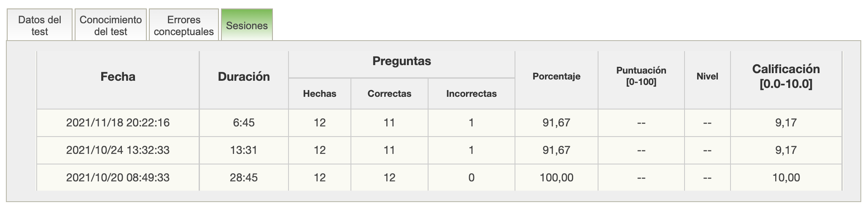Open the Datos del test tab
This screenshot has height=208, width=868.
[40, 25]
